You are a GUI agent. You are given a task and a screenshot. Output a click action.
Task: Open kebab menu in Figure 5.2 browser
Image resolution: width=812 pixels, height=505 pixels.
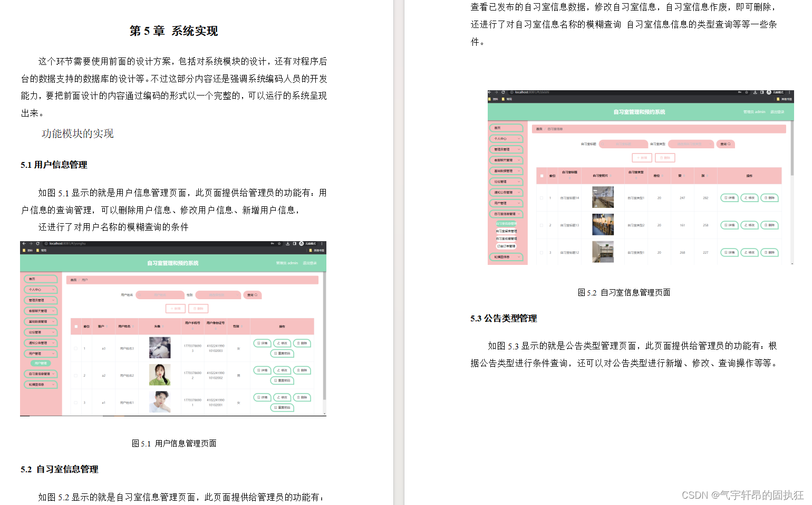789,92
